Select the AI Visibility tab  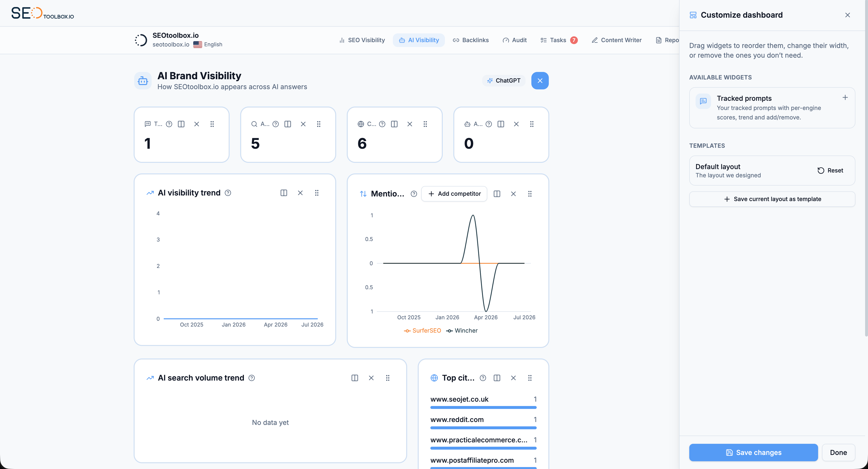(x=419, y=40)
